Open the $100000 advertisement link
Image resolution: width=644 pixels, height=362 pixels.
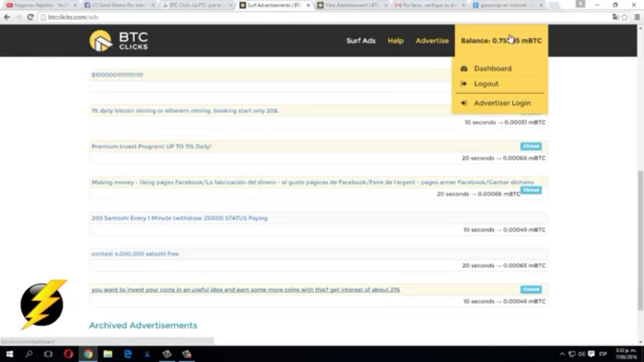coord(117,75)
